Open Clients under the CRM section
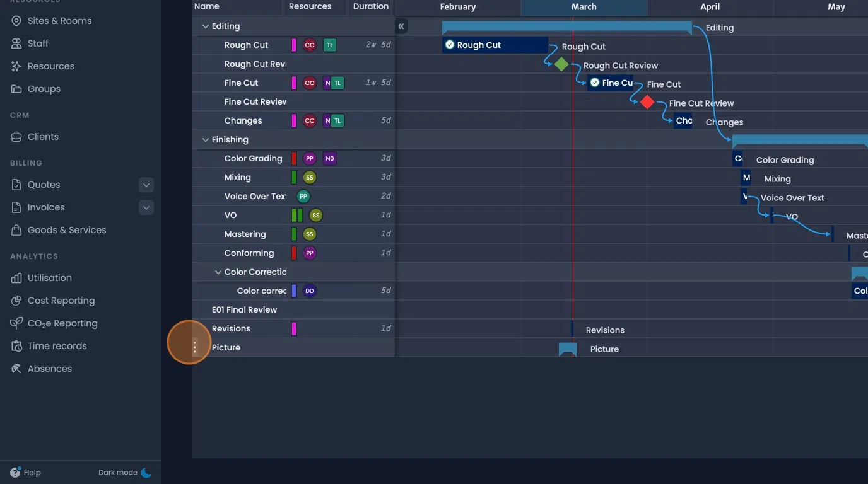This screenshot has height=484, width=868. coord(17,136)
